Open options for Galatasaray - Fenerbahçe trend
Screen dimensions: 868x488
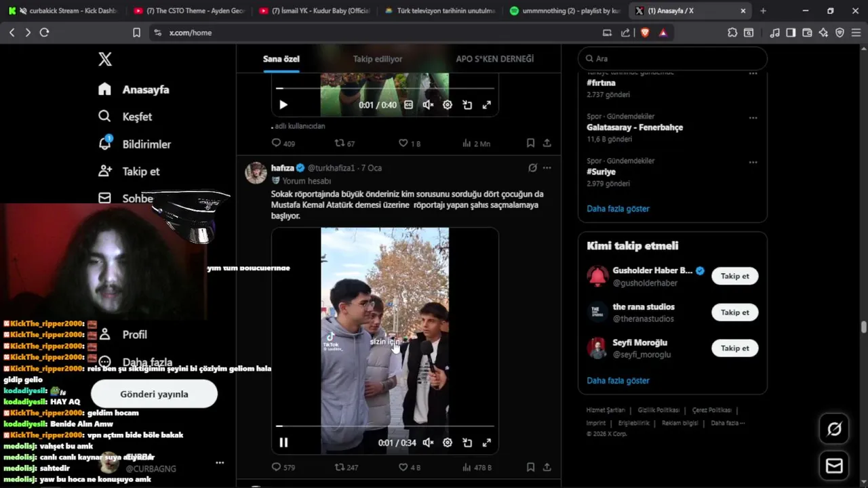click(x=753, y=118)
